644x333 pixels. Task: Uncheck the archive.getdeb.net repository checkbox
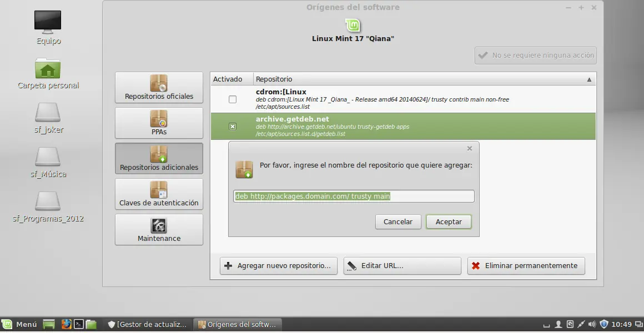click(x=233, y=127)
